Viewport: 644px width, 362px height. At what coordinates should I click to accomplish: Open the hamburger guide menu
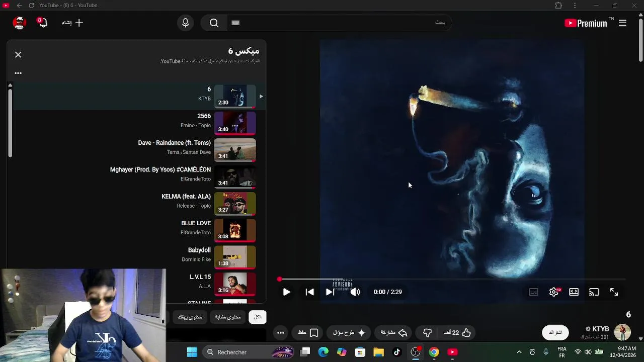click(622, 23)
